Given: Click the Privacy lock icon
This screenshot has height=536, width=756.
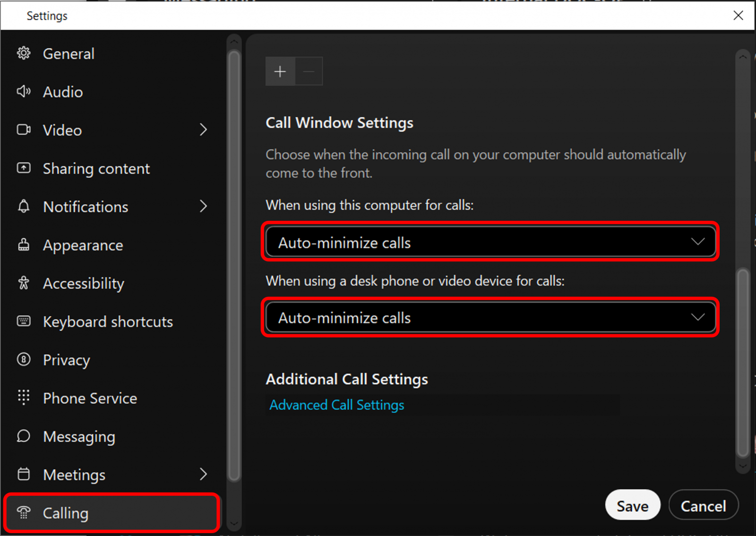Looking at the screenshot, I should click(x=23, y=360).
